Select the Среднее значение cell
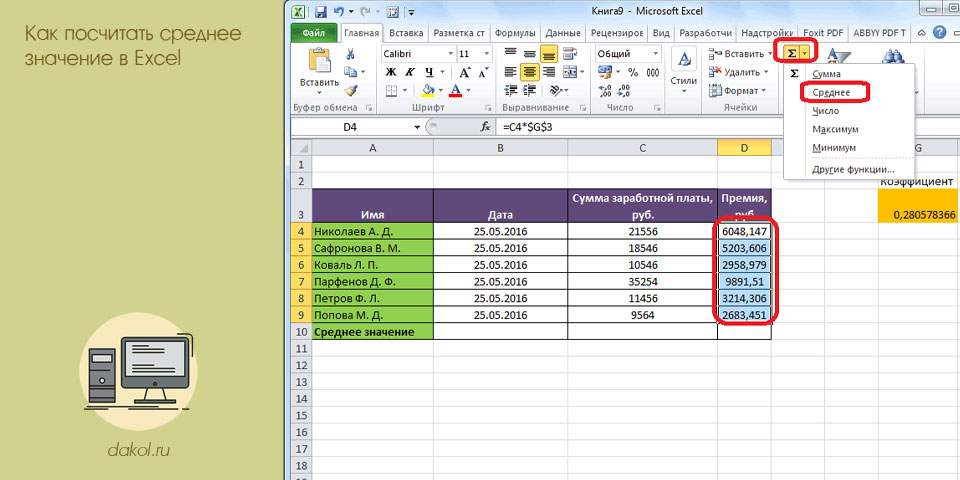This screenshot has height=480, width=960. [x=373, y=332]
